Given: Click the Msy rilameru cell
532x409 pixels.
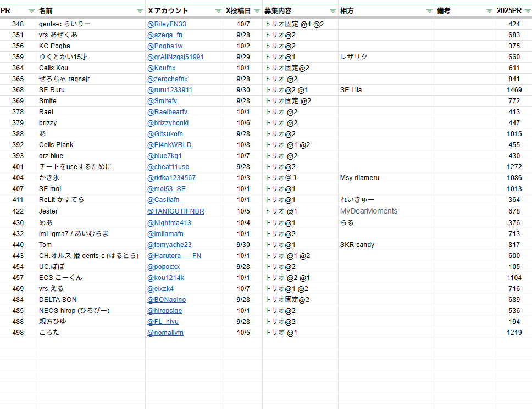Looking at the screenshot, I should click(x=386, y=178).
